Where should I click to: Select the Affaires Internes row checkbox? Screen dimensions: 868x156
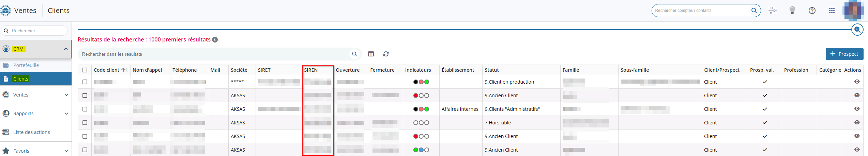click(85, 109)
